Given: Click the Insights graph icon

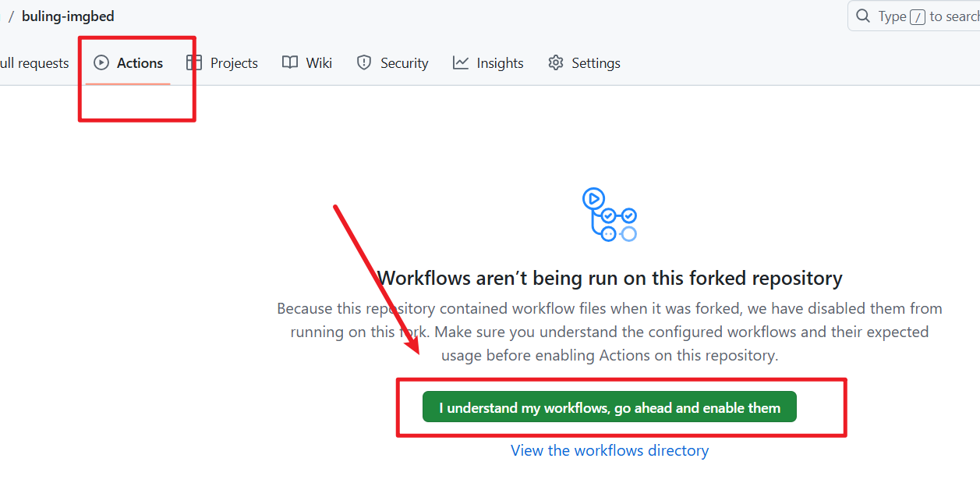Looking at the screenshot, I should click(x=461, y=63).
